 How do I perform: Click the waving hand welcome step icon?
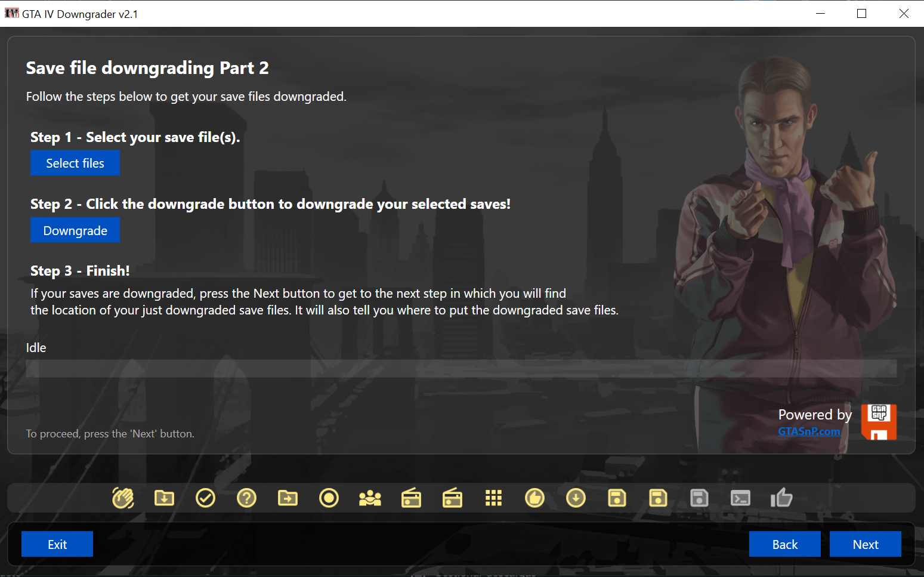[123, 498]
